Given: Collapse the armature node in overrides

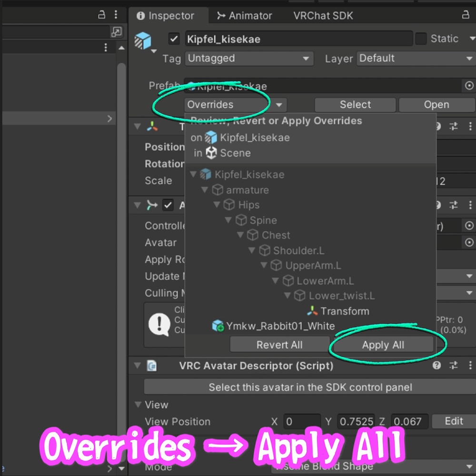Looking at the screenshot, I should [205, 189].
